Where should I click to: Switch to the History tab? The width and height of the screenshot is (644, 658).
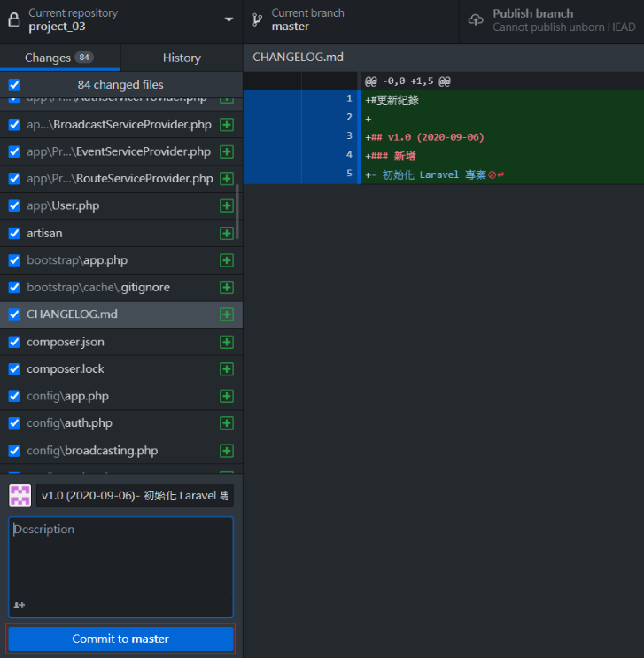click(x=182, y=58)
